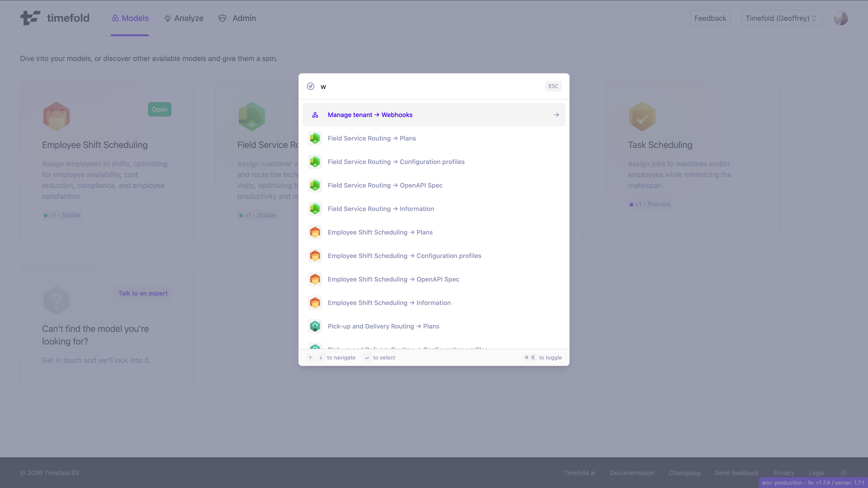
Task: Click the arrow at right of Webhooks row
Action: pyautogui.click(x=556, y=115)
